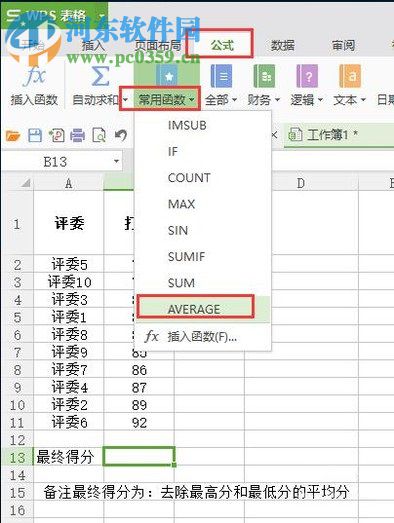Switch to the 页面布局 ribbon tab
The image size is (394, 523).
pyautogui.click(x=158, y=46)
